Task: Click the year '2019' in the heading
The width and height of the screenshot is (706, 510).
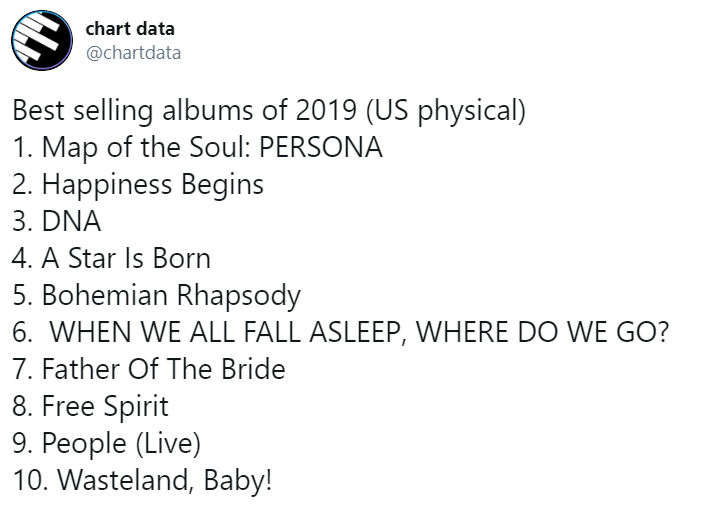Action: (x=326, y=110)
